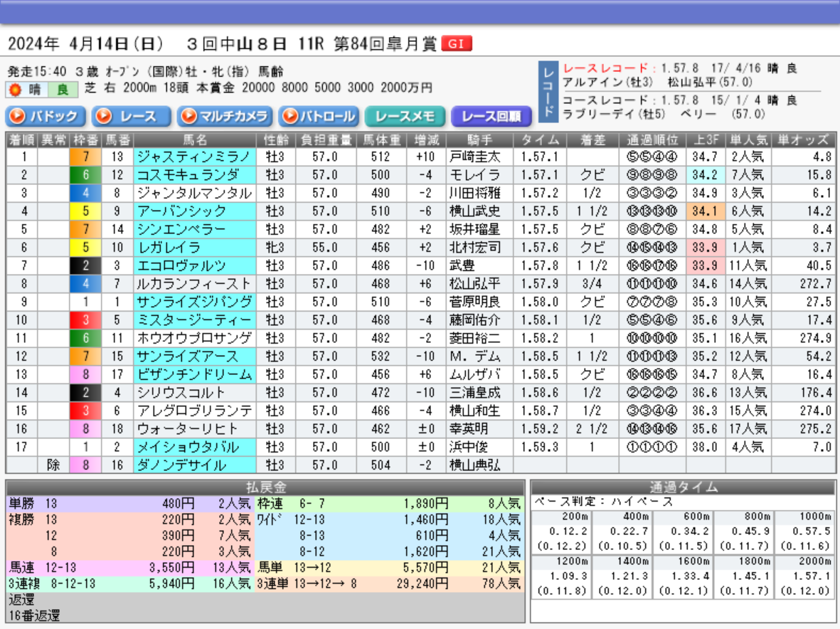Screen dimensions: 840x629
Task: Click the sunny weather icon next to 晴
Action: click(15, 90)
